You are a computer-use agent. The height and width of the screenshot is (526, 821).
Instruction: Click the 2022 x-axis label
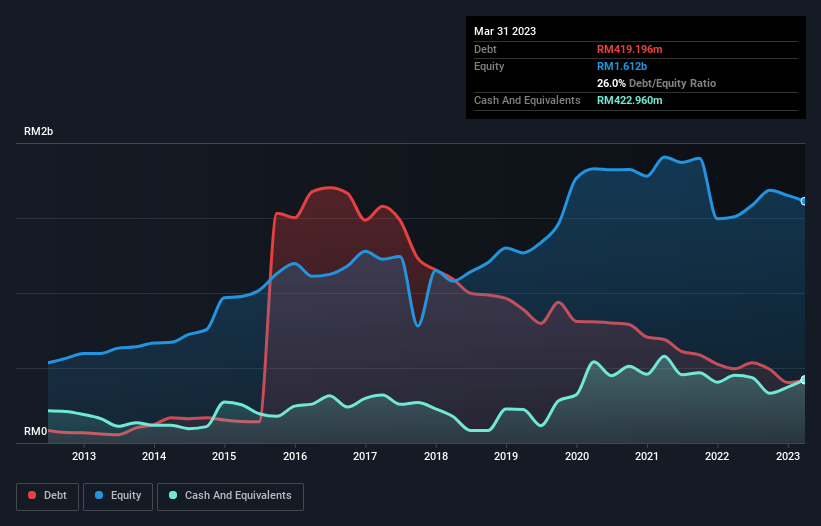coord(717,456)
